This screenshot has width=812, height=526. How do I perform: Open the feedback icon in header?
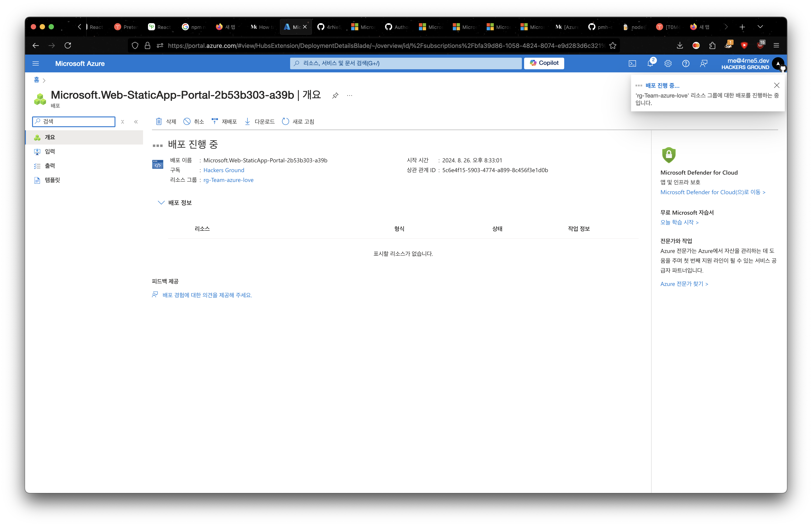(x=703, y=63)
